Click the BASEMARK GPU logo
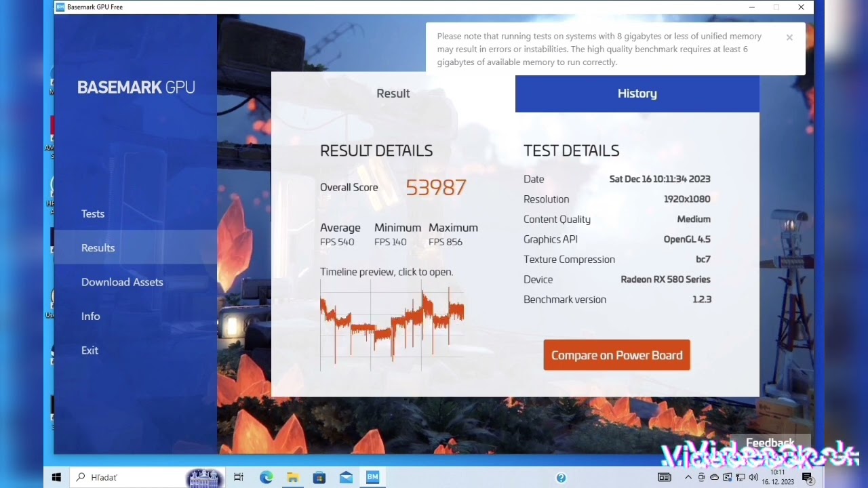Screen dimensions: 868x488 pyautogui.click(x=136, y=87)
